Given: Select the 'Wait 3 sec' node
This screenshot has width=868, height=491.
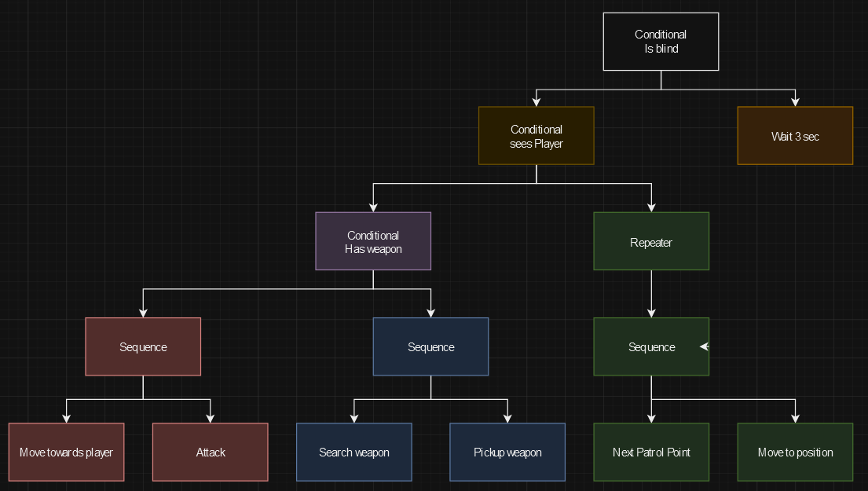Looking at the screenshot, I should click(794, 136).
